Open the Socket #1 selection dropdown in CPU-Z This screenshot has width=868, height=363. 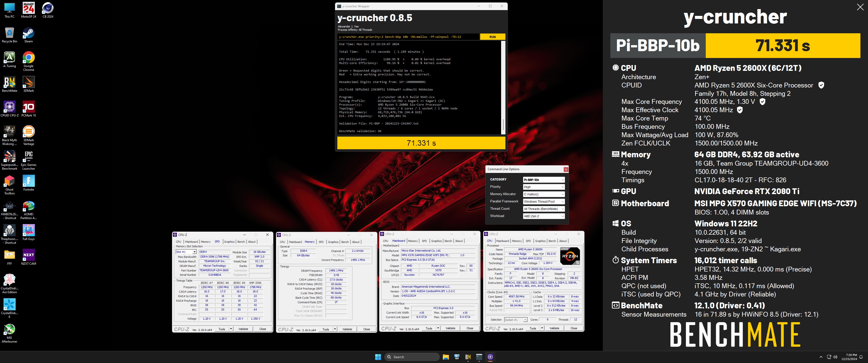point(516,320)
